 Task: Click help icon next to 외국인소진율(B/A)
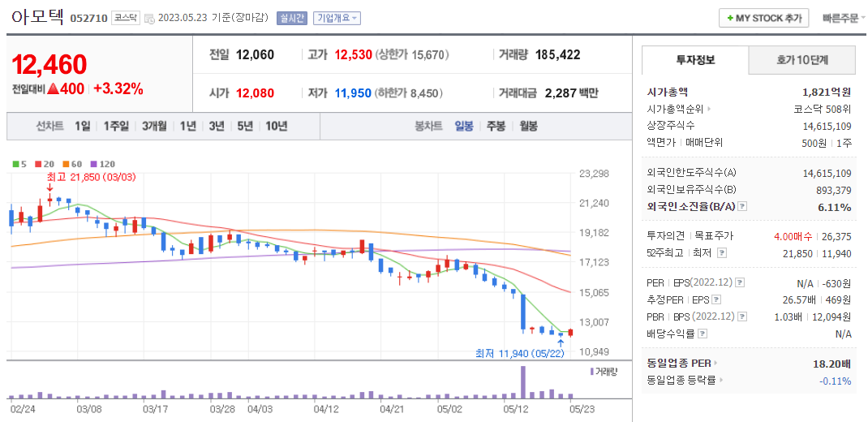[x=743, y=207]
